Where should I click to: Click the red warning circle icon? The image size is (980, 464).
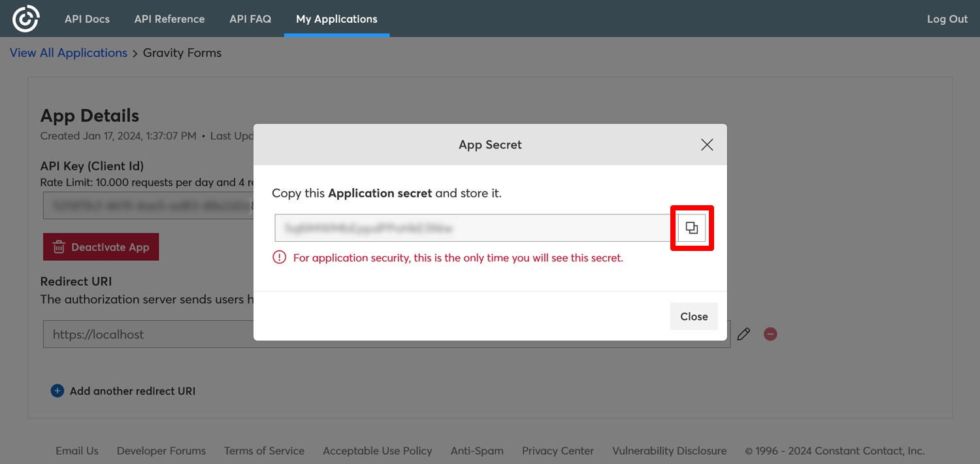pyautogui.click(x=280, y=257)
